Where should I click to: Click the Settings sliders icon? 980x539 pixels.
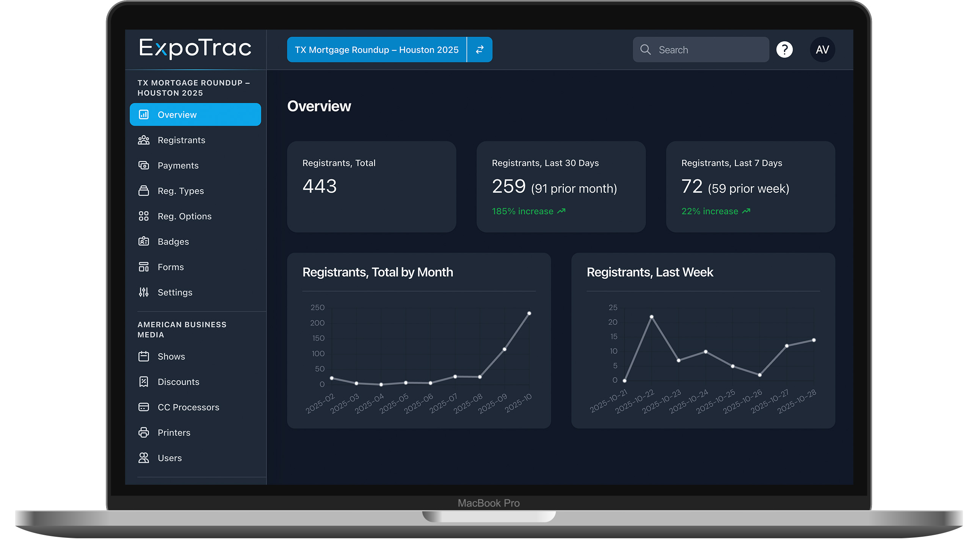tap(143, 292)
